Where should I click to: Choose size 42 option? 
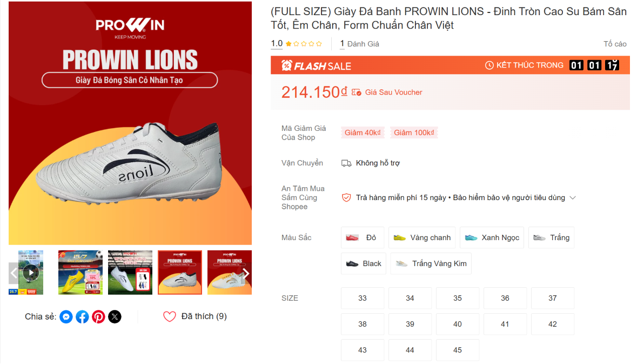pos(552,324)
